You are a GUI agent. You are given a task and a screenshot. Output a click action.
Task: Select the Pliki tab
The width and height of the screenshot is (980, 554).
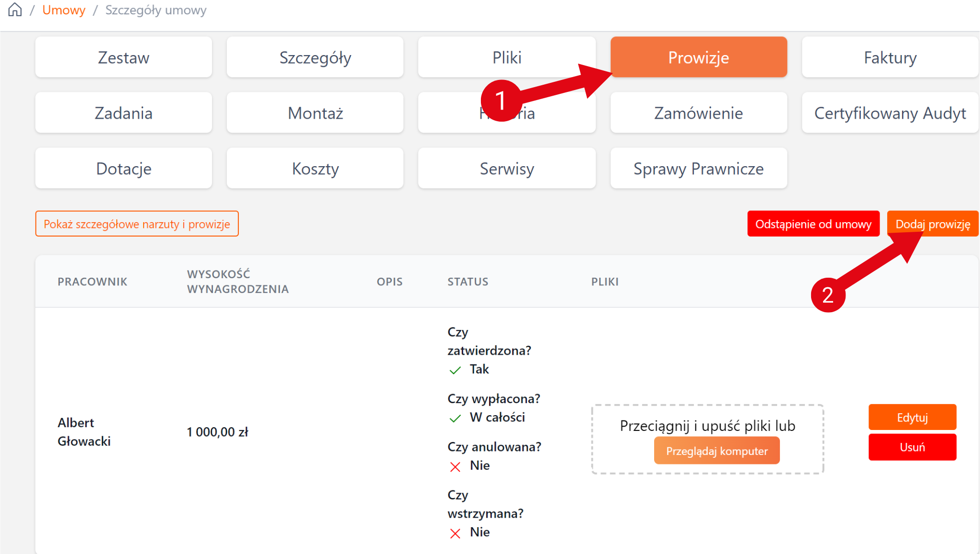tap(507, 57)
